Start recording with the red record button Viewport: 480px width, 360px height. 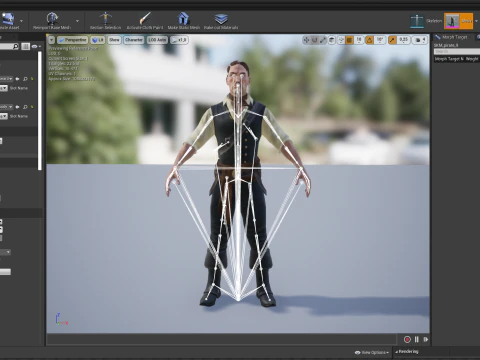[407, 339]
